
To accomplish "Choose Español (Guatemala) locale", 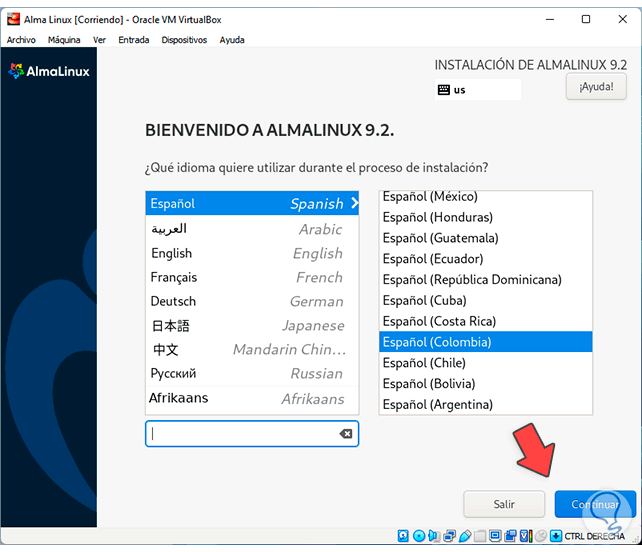I will pyautogui.click(x=486, y=238).
